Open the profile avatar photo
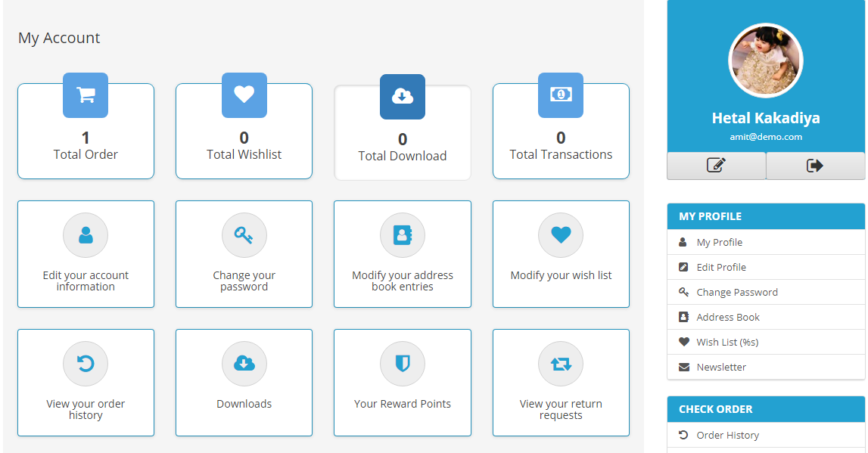The height and width of the screenshot is (453, 868). pyautogui.click(x=766, y=61)
